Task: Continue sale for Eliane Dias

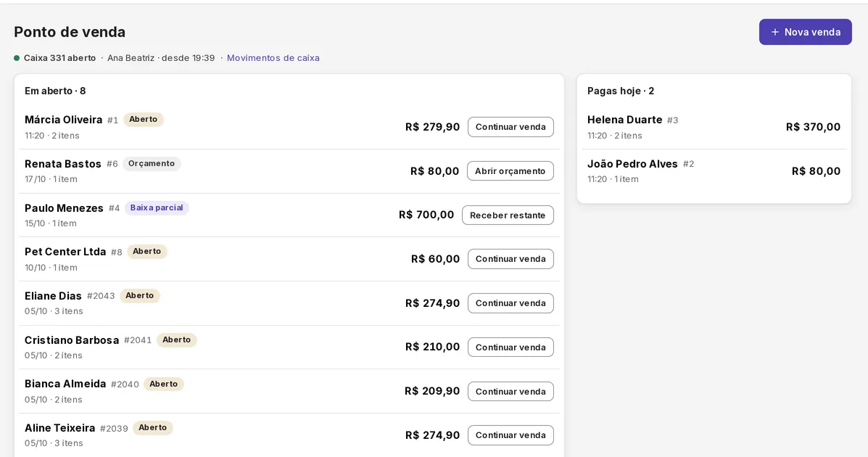Action: 511,303
